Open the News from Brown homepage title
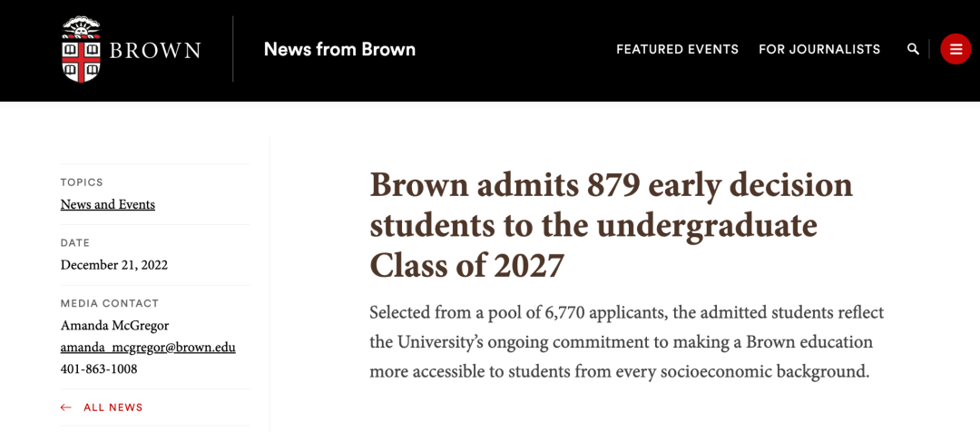980x432 pixels. pyautogui.click(x=339, y=49)
